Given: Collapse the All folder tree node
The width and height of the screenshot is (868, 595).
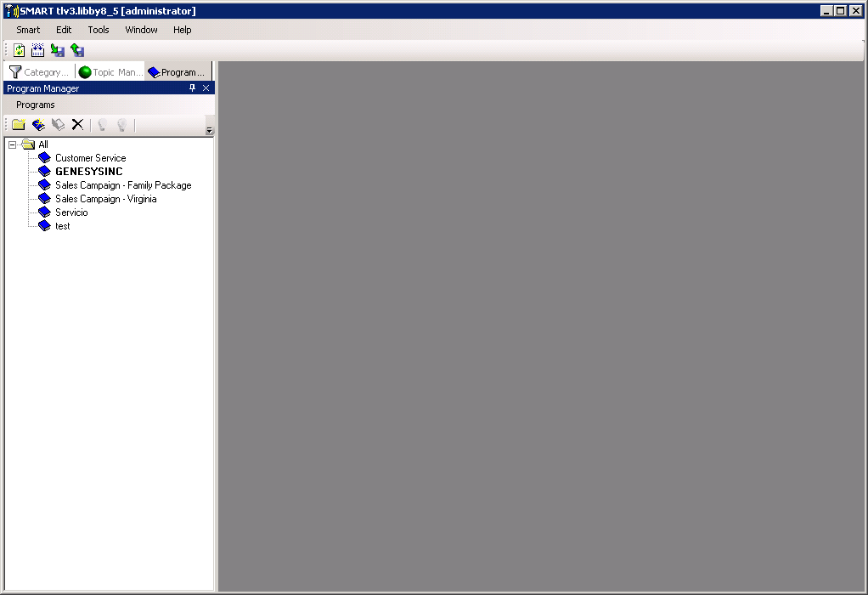Looking at the screenshot, I should pyautogui.click(x=12, y=144).
